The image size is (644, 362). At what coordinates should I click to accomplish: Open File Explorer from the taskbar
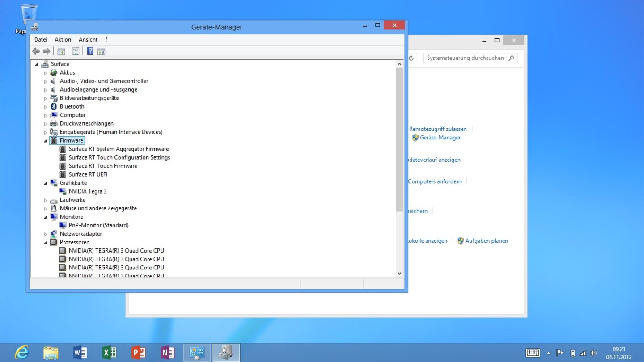coord(51,353)
